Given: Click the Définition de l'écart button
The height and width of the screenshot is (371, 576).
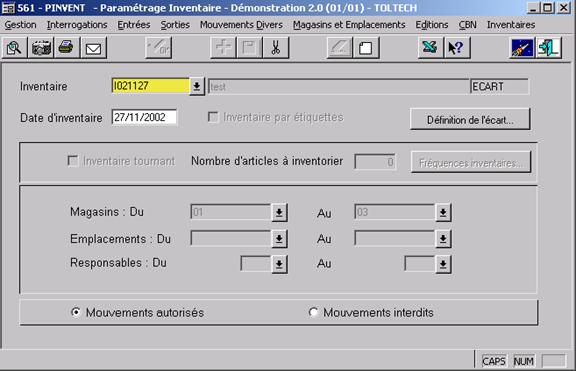Looking at the screenshot, I should click(x=470, y=120).
